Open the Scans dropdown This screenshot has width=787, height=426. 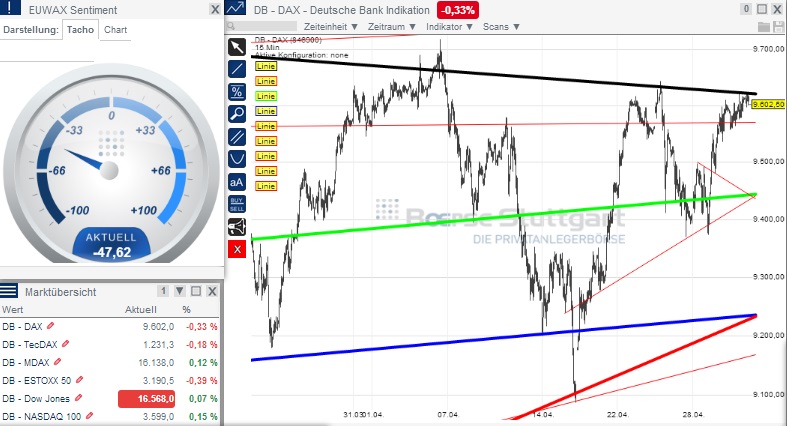501,27
